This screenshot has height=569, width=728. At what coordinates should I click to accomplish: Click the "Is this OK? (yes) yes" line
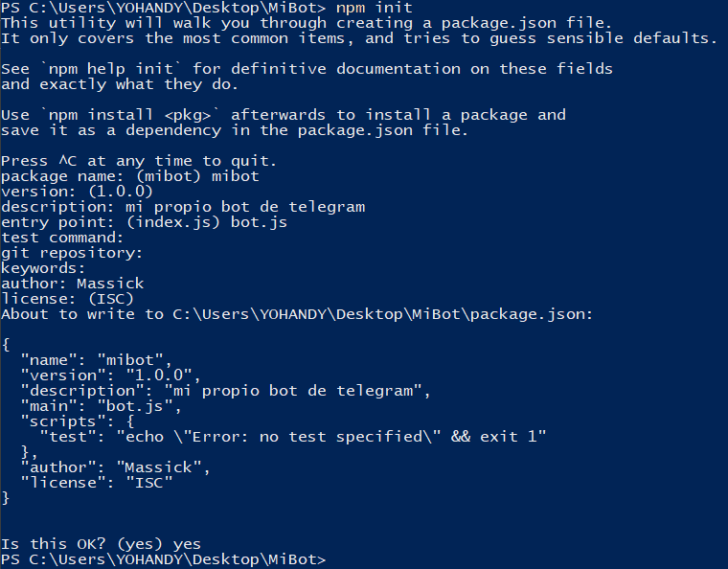[x=102, y=544]
